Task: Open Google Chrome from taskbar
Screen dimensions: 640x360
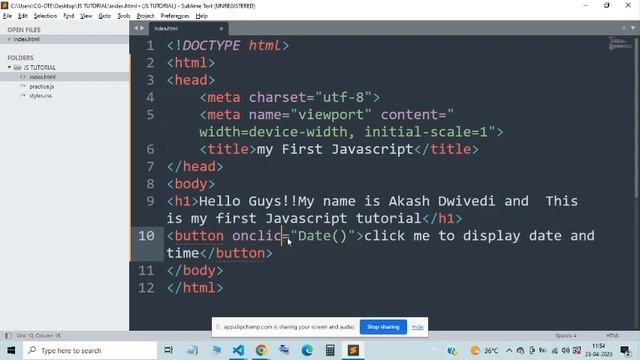Action: tap(261, 351)
